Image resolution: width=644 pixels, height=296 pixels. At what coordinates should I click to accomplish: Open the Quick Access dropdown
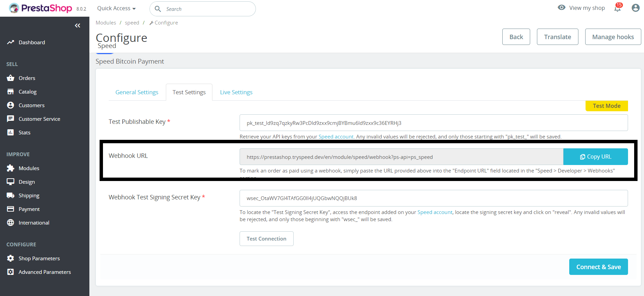click(116, 8)
